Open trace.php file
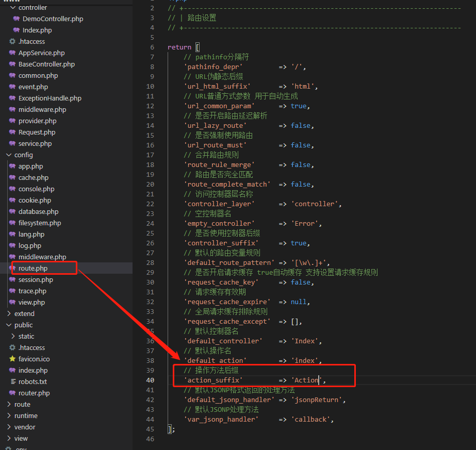 pyautogui.click(x=32, y=291)
